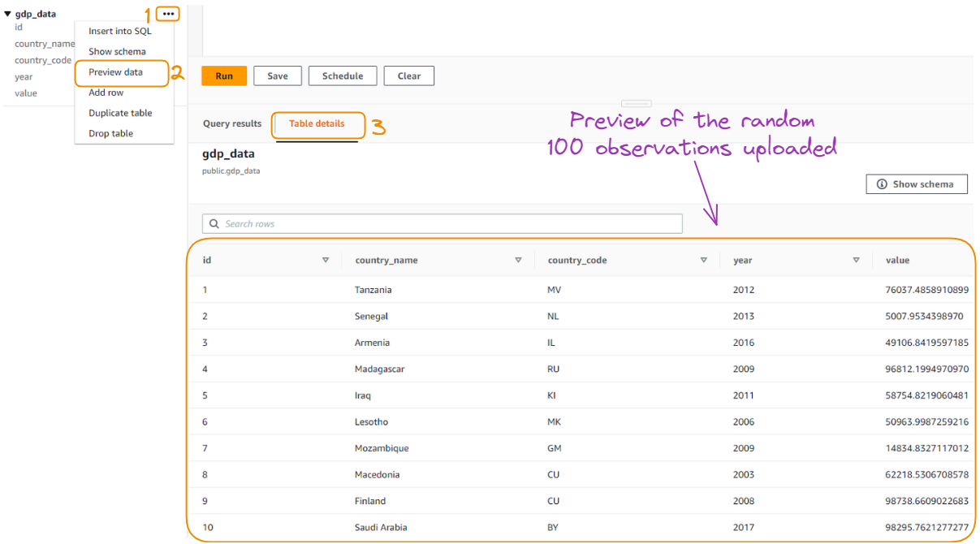Open sort dropdown on year column
Viewport: 980px width, 544px height.
pyautogui.click(x=856, y=261)
